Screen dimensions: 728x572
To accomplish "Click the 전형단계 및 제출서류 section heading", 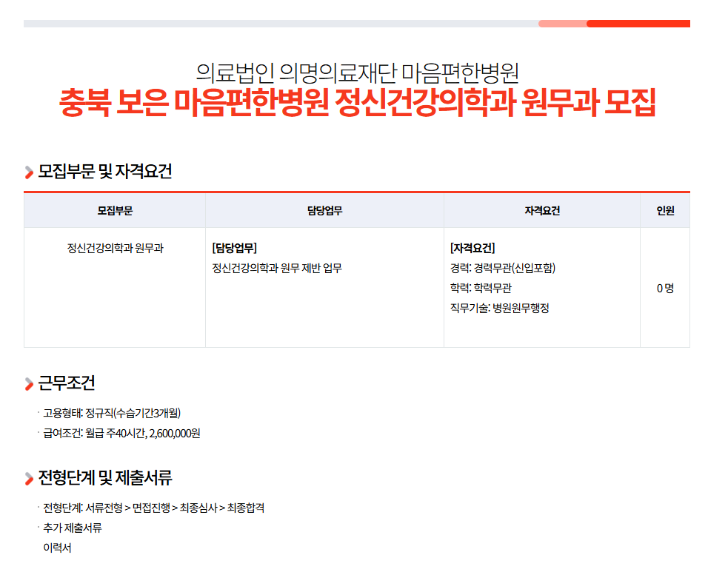I will pos(105,478).
